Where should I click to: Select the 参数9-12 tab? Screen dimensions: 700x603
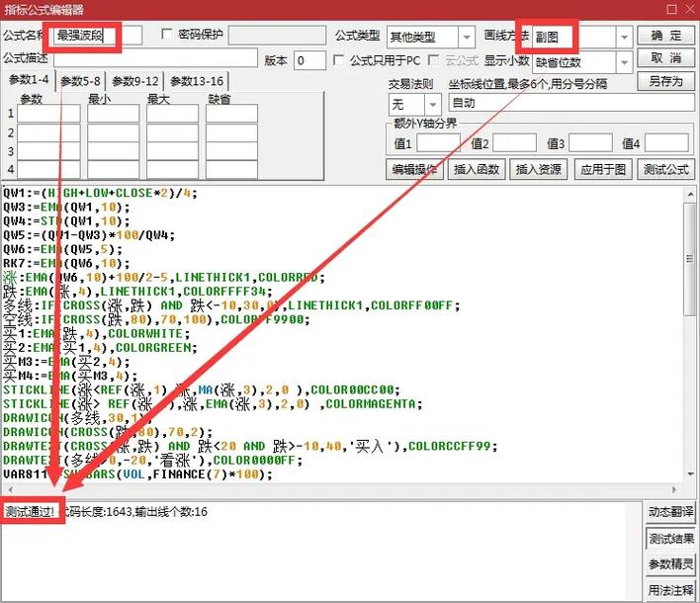(x=134, y=81)
